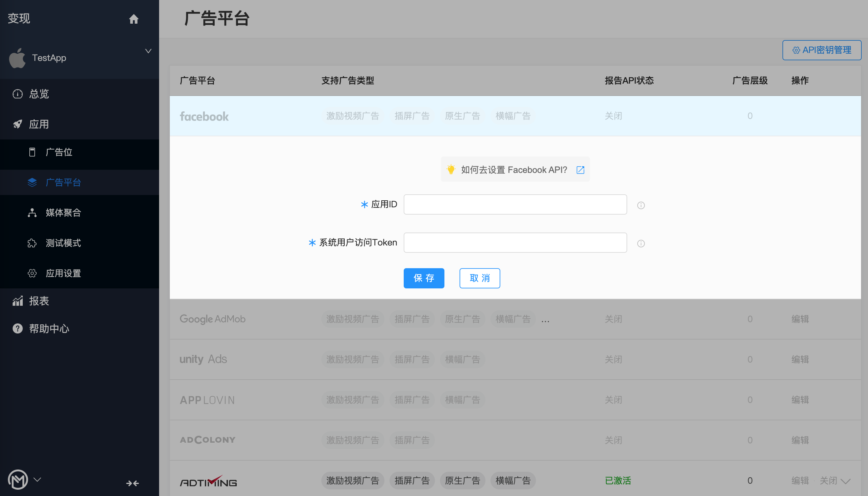Expand the chevron next to M logo
The width and height of the screenshot is (868, 496).
tap(37, 479)
